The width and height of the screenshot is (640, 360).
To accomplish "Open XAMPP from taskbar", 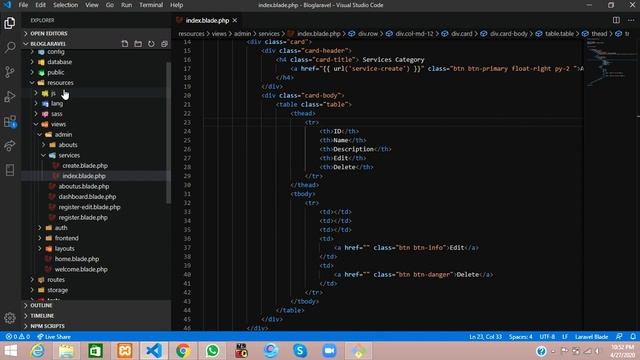I will (124, 351).
